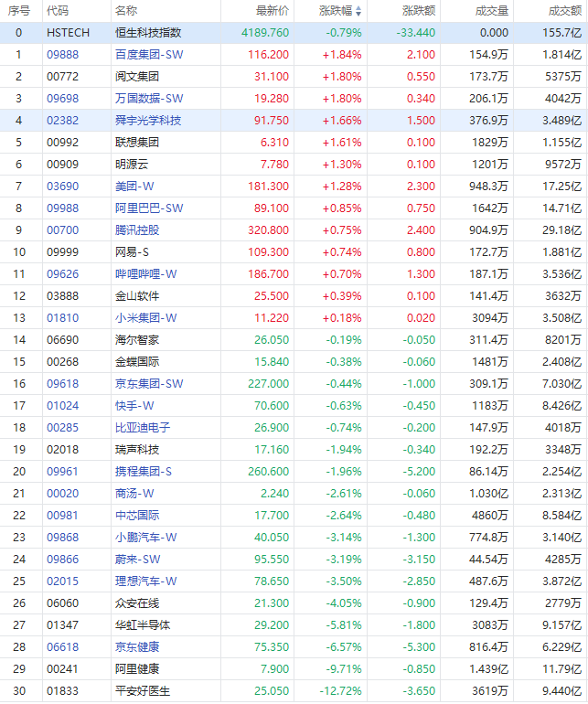Screen dimensions: 588x704
Task: Open 快手-W stock link
Action: [134, 406]
